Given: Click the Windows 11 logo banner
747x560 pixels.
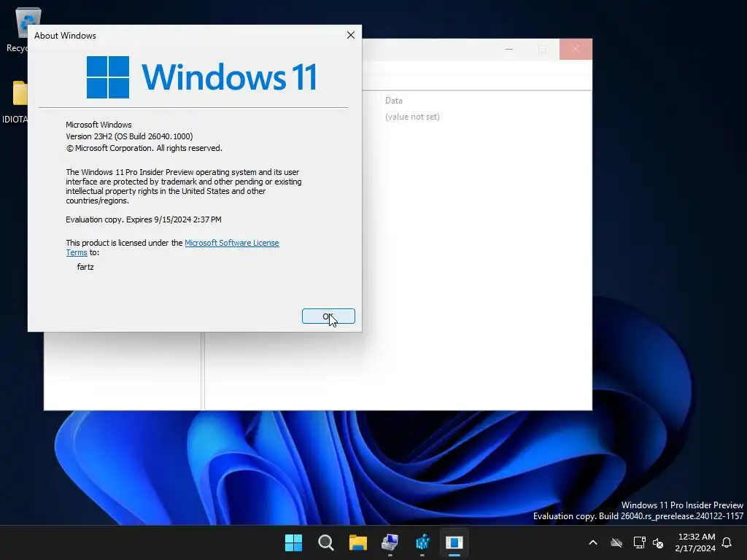Looking at the screenshot, I should [x=201, y=77].
